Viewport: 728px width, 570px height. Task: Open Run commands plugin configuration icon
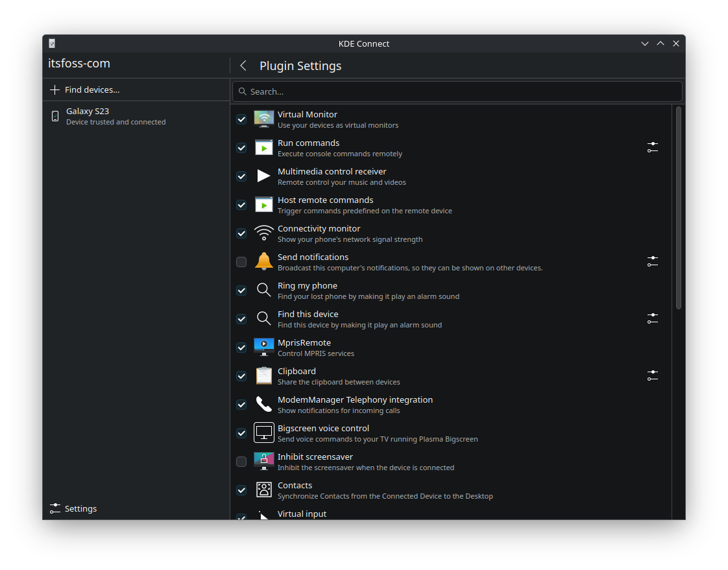[x=652, y=148]
